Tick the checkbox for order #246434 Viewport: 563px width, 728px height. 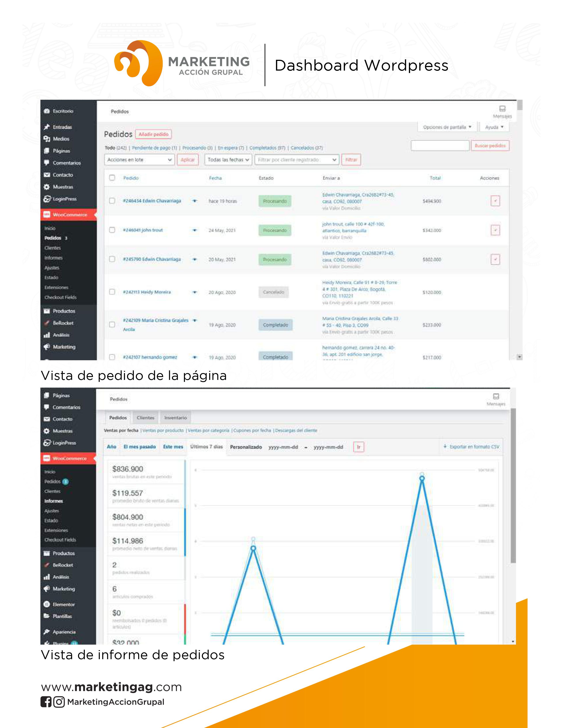click(x=112, y=201)
